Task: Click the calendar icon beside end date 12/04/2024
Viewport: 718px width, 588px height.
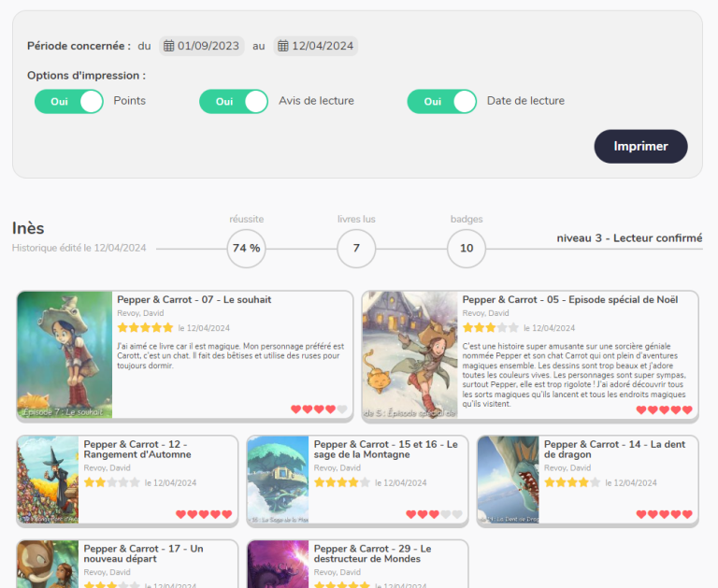Action: tap(283, 46)
